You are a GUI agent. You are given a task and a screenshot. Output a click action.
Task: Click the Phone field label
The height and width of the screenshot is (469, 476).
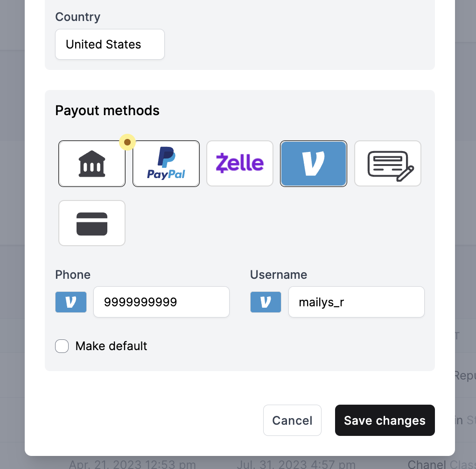(73, 275)
